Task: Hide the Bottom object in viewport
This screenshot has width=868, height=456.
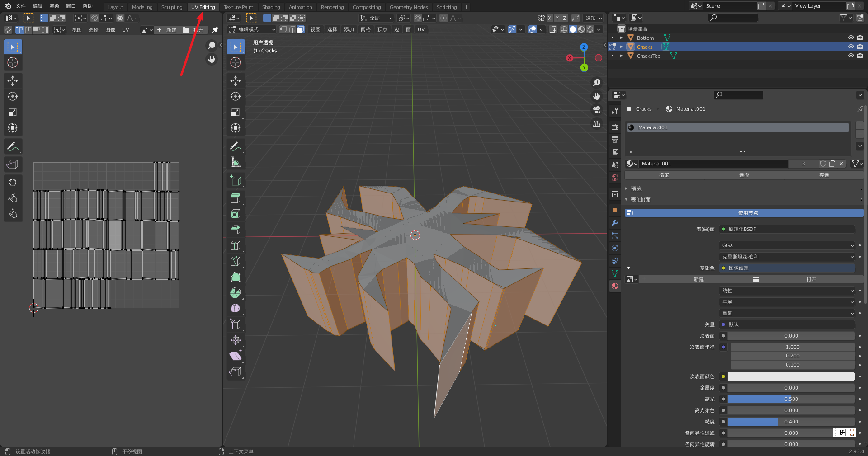Action: 851,38
